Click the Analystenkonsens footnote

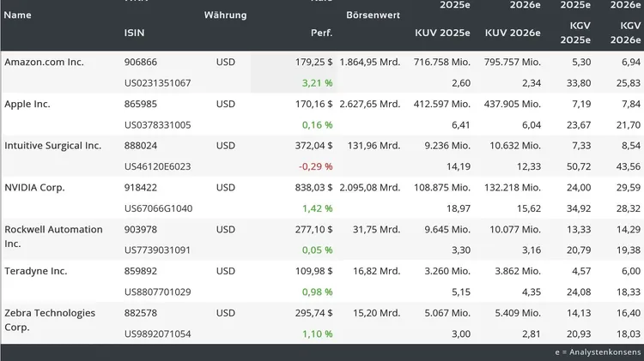point(598,352)
